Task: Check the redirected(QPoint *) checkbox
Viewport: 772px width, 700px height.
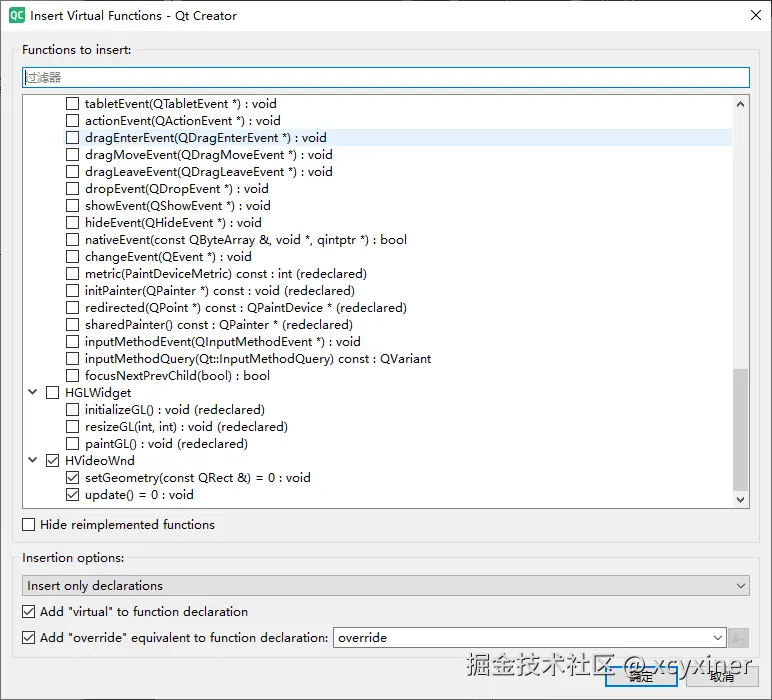Action: tap(72, 308)
